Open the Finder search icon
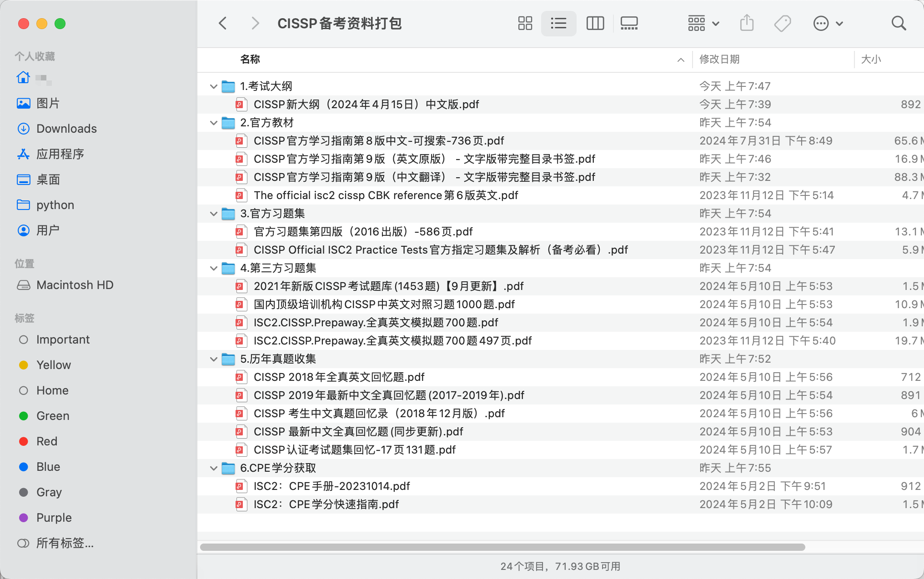This screenshot has width=924, height=579. (899, 23)
